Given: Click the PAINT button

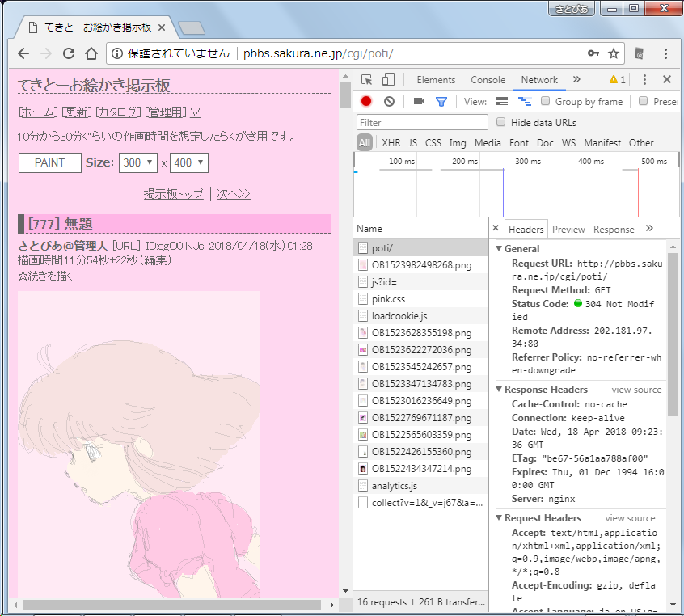Looking at the screenshot, I should tap(50, 162).
